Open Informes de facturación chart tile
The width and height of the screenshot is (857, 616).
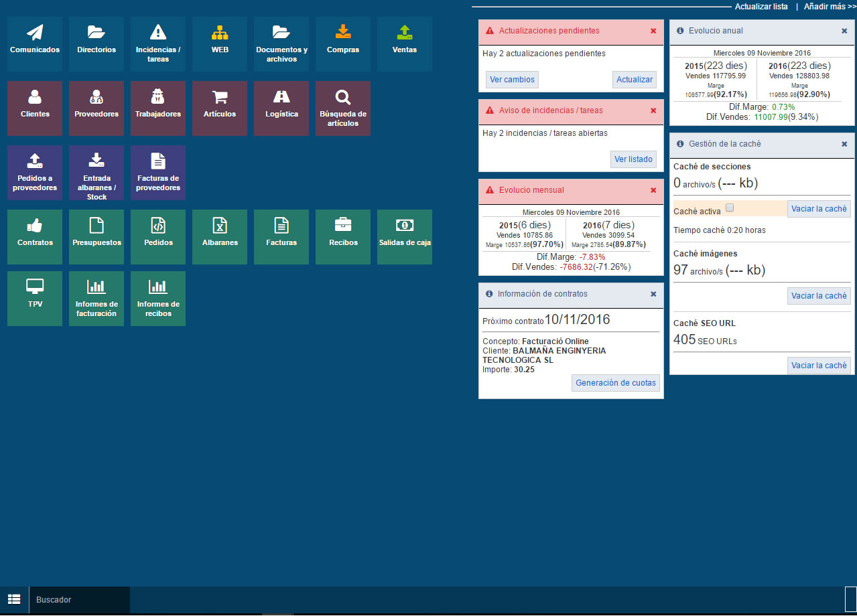pyautogui.click(x=96, y=298)
